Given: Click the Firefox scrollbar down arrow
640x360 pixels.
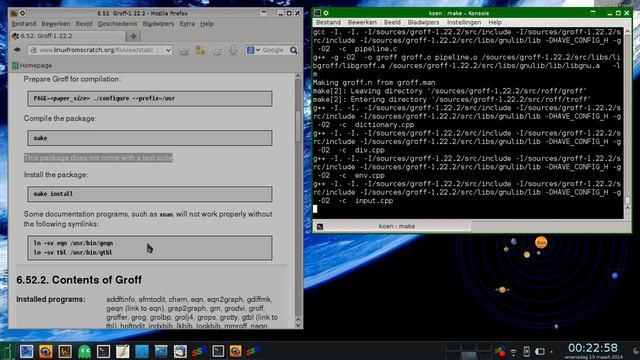Looking at the screenshot, I should 298,324.
